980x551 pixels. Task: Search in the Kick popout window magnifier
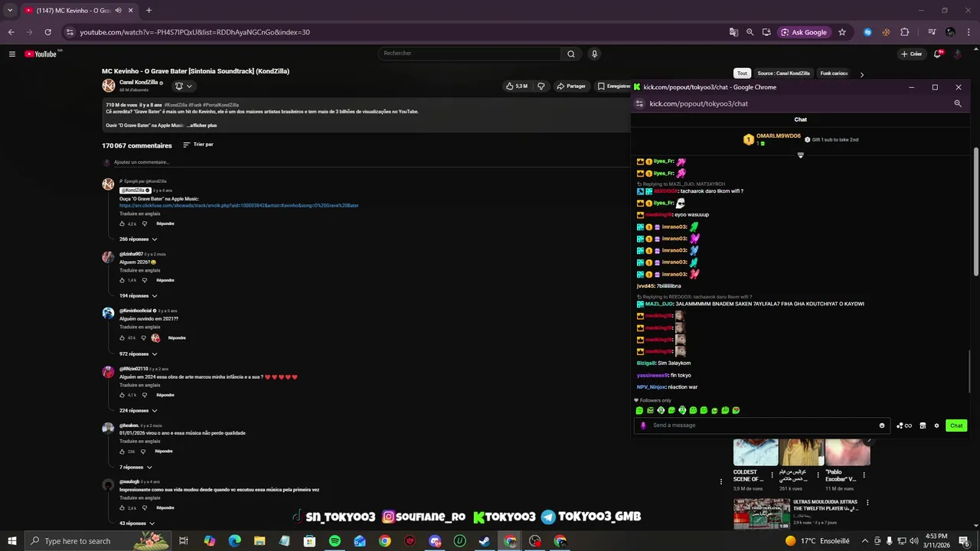pos(958,103)
